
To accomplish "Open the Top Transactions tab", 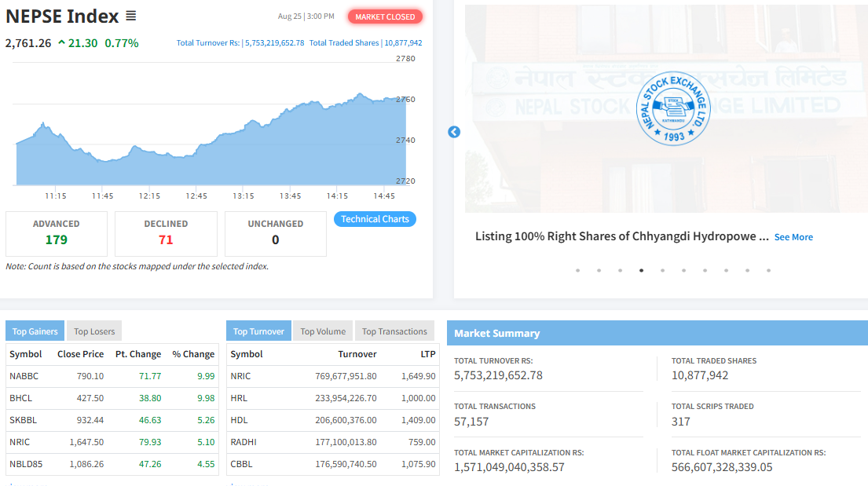I will (x=394, y=331).
